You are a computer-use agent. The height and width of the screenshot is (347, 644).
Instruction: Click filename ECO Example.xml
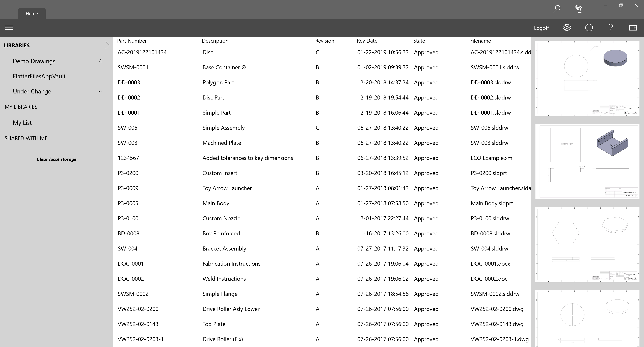(492, 158)
